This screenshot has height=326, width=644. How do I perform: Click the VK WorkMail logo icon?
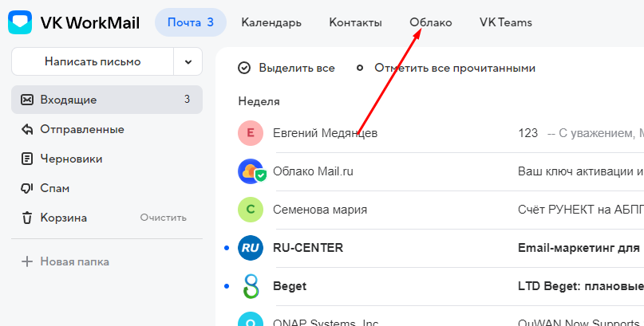(x=20, y=22)
